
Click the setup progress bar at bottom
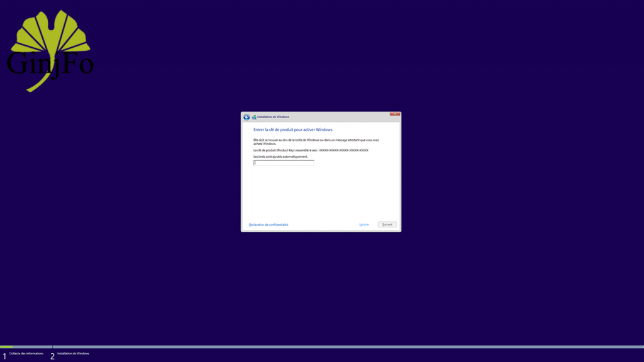tap(322, 347)
